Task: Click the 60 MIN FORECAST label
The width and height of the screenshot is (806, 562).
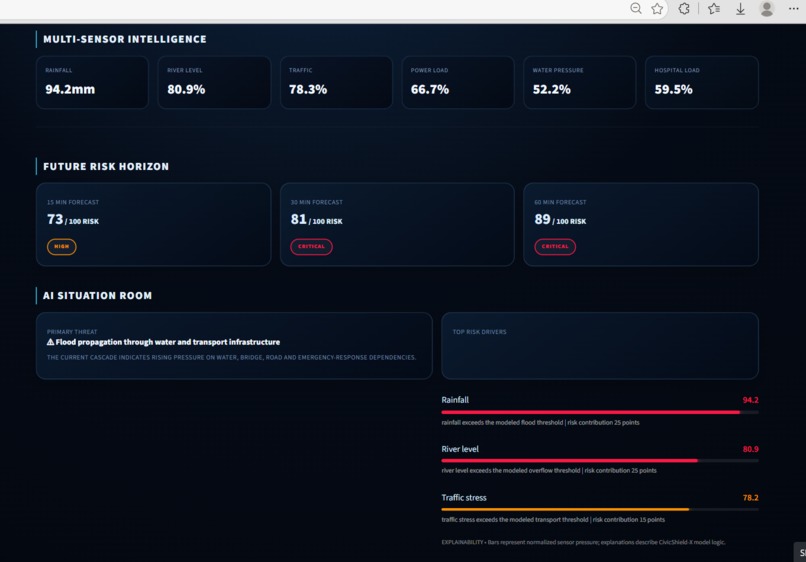Action: tap(560, 203)
